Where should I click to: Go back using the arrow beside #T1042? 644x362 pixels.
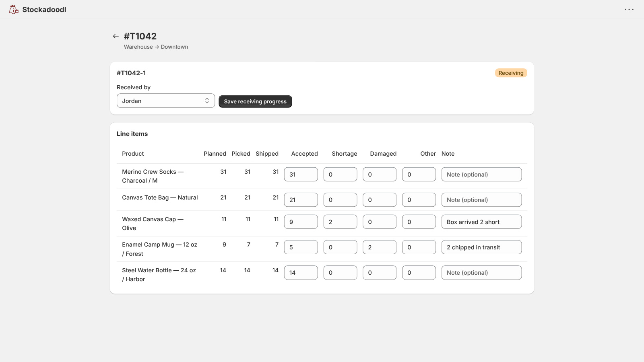tap(116, 36)
